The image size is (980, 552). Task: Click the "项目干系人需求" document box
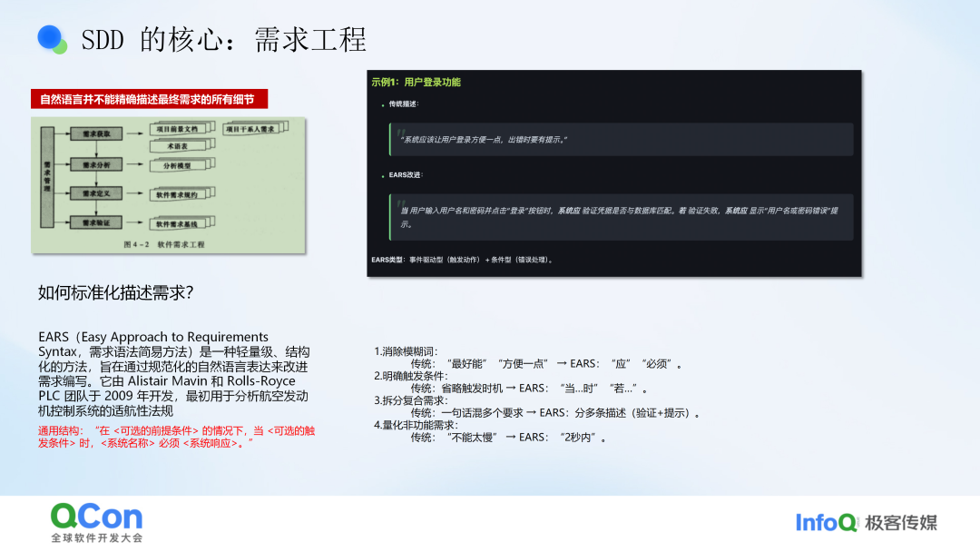(255, 129)
